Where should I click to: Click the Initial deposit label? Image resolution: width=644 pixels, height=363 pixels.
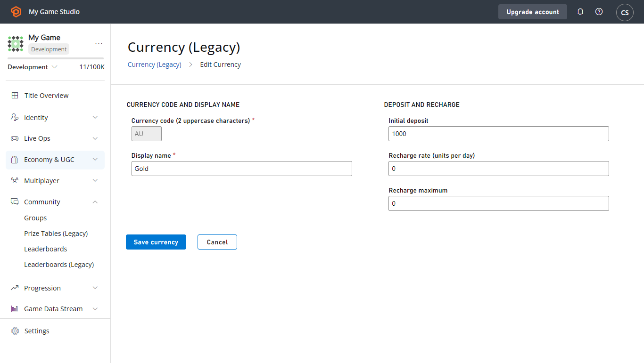(408, 121)
